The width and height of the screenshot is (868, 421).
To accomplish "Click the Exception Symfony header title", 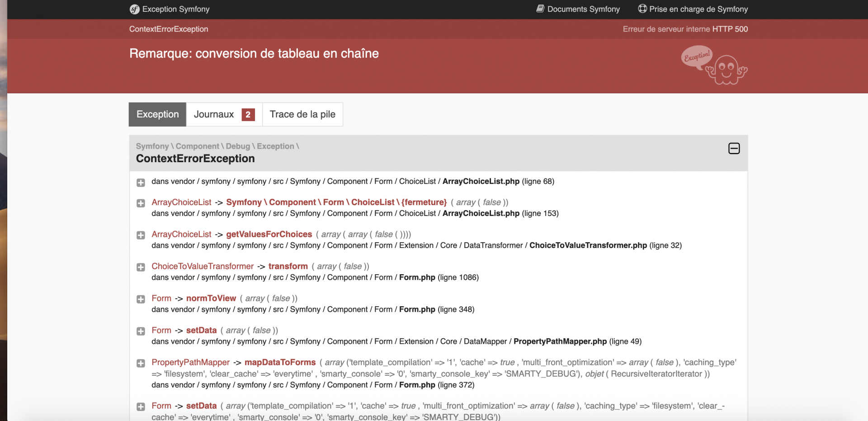I will (x=176, y=9).
